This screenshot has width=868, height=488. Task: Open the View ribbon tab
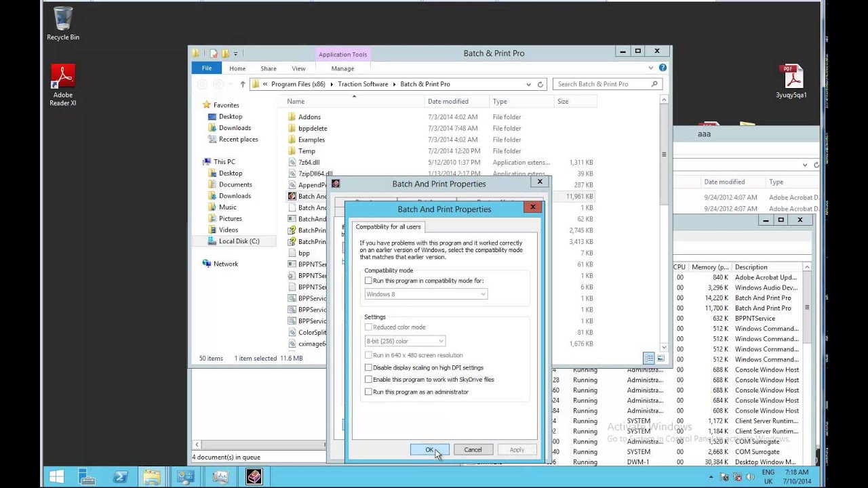[x=298, y=68]
